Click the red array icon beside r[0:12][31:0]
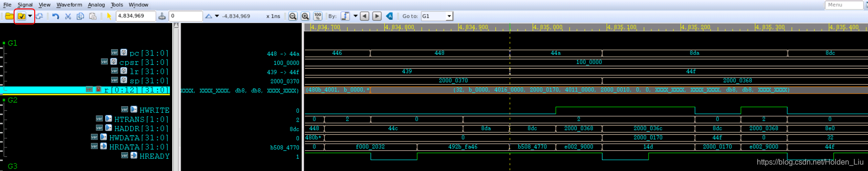Viewport: 868px width, 171px height. tap(99, 89)
